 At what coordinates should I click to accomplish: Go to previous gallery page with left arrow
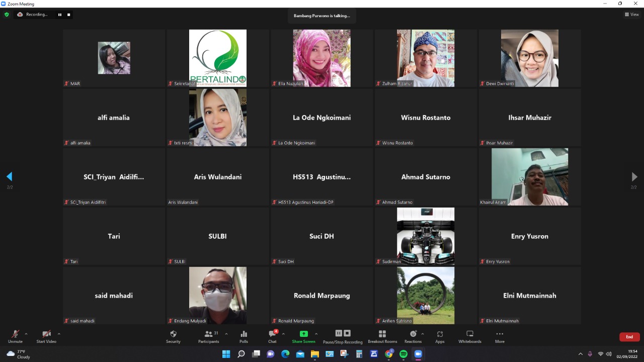tap(9, 176)
